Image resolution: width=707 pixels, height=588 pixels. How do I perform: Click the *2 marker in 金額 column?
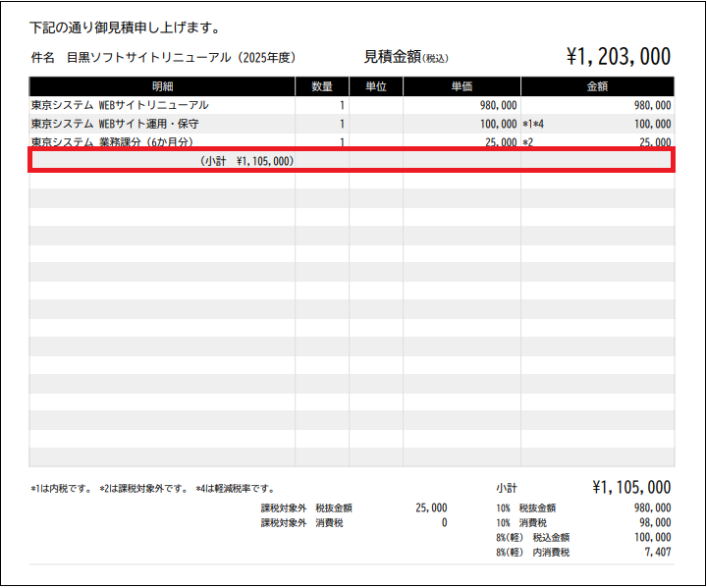528,142
